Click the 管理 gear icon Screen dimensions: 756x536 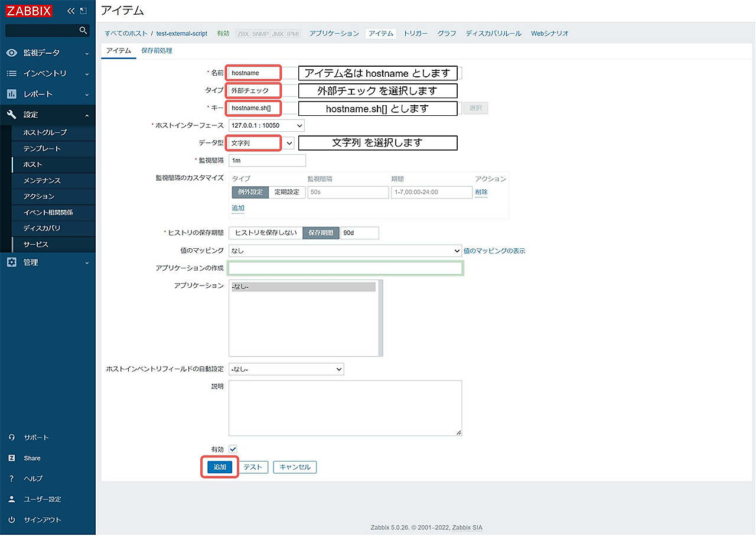12,262
